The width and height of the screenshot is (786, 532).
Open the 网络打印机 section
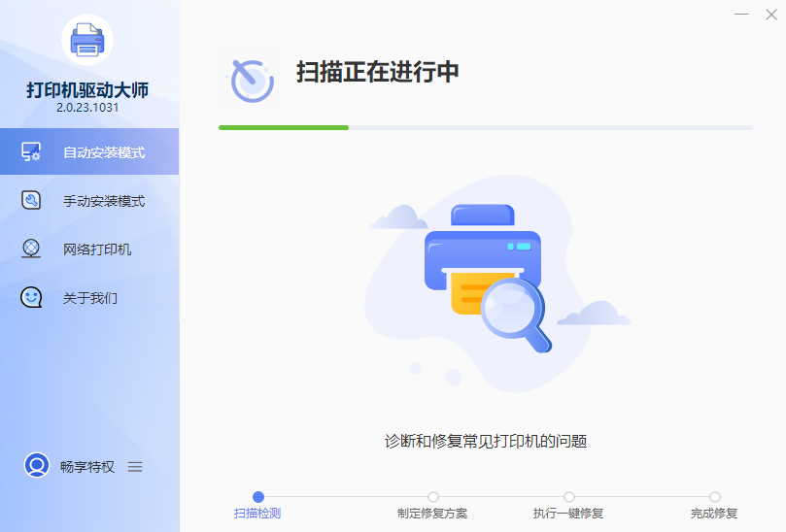point(97,249)
